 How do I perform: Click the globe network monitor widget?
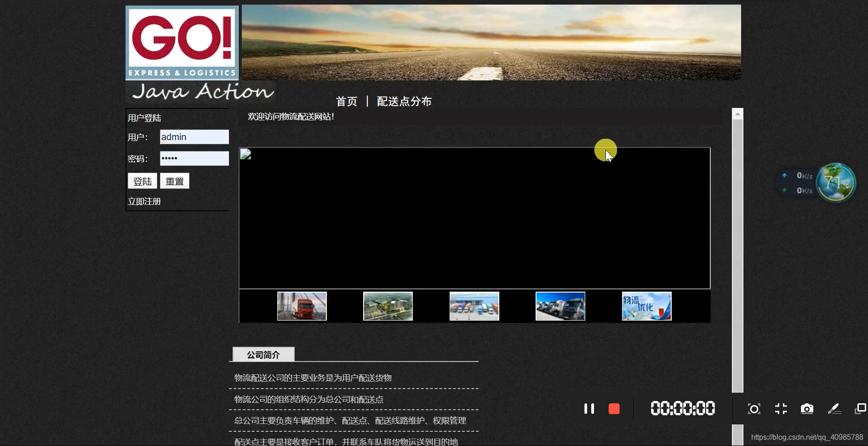(x=835, y=183)
